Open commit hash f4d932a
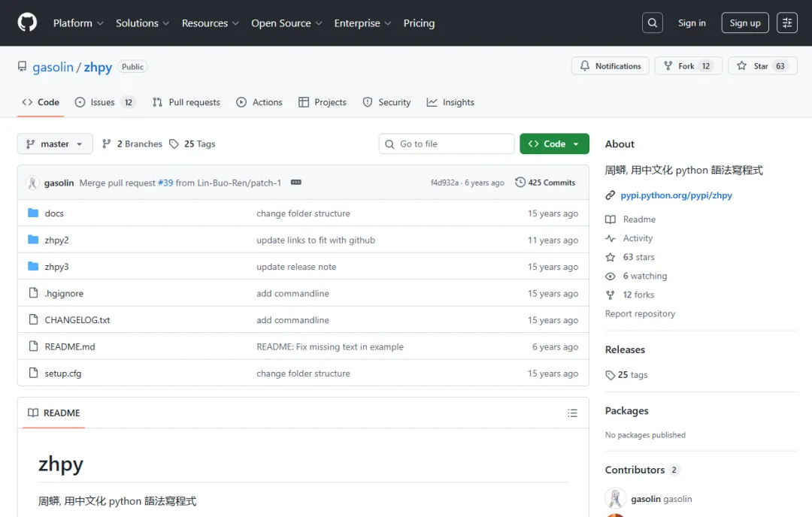The width and height of the screenshot is (812, 517). tap(445, 183)
